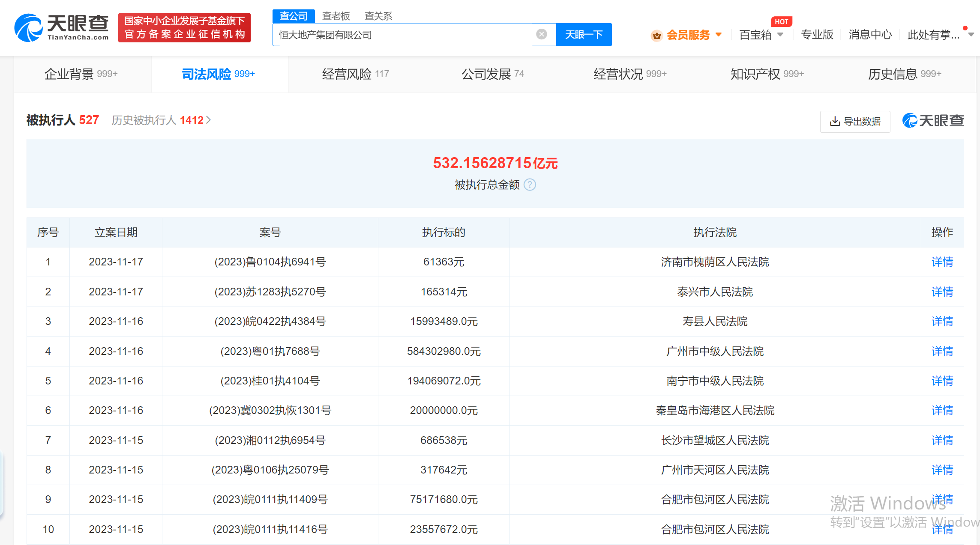980x545 pixels.
Task: Click the 导出数据 export button
Action: coord(855,121)
